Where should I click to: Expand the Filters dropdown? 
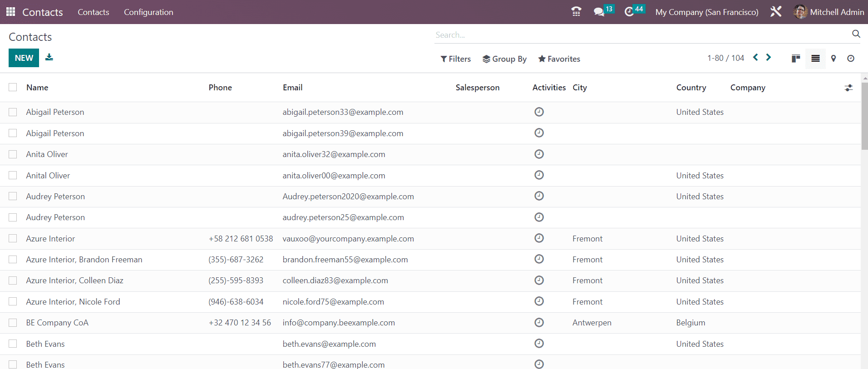click(x=455, y=59)
